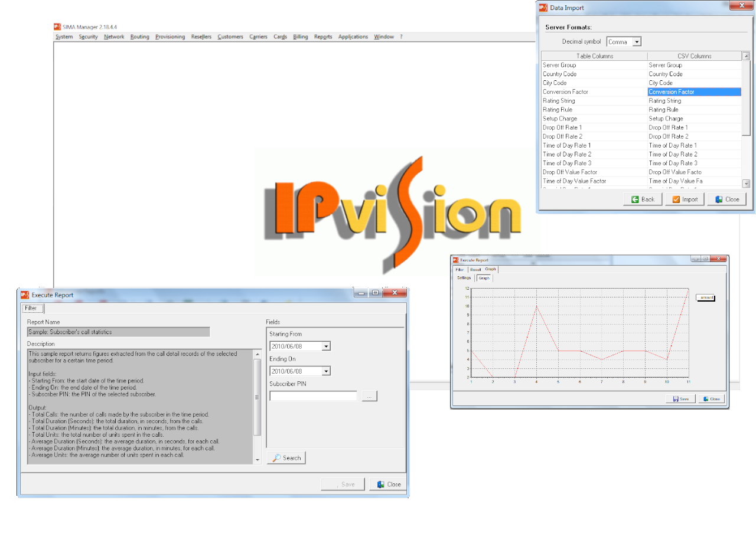The height and width of the screenshot is (543, 756).
Task: Click the CSV Columns header in Data Import
Action: [x=694, y=56]
